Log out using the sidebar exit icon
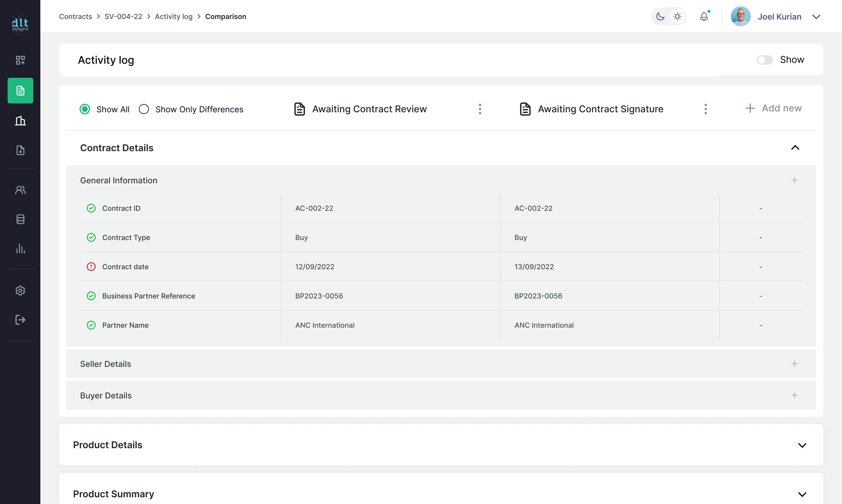The image size is (842, 504). point(20,320)
